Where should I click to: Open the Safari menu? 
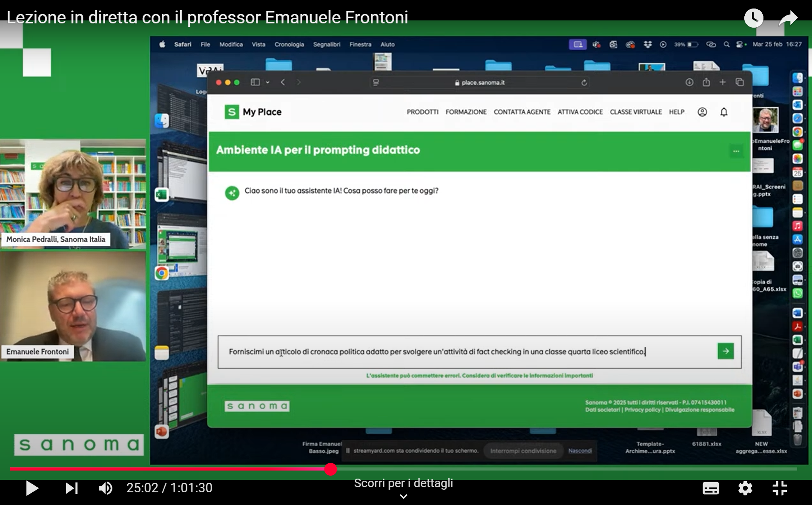[183, 44]
